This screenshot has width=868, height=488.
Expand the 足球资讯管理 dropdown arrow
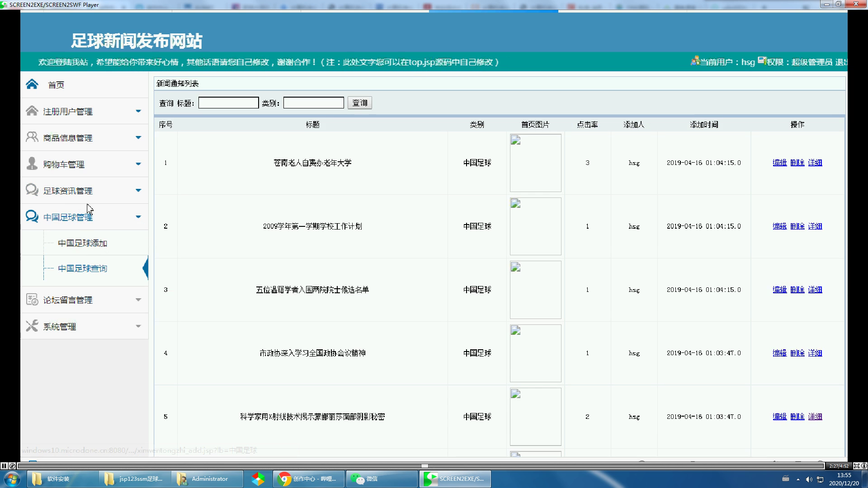click(138, 190)
